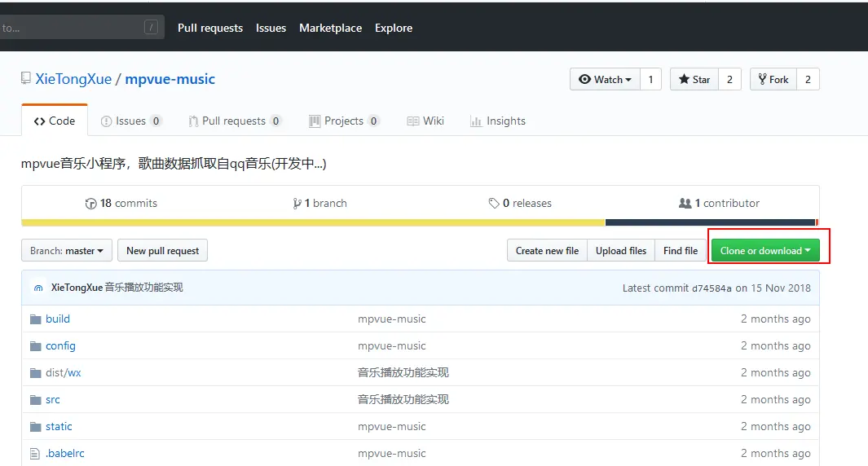This screenshot has height=466, width=868.
Task: Click the file icon beside .babelrc
Action: [35, 454]
